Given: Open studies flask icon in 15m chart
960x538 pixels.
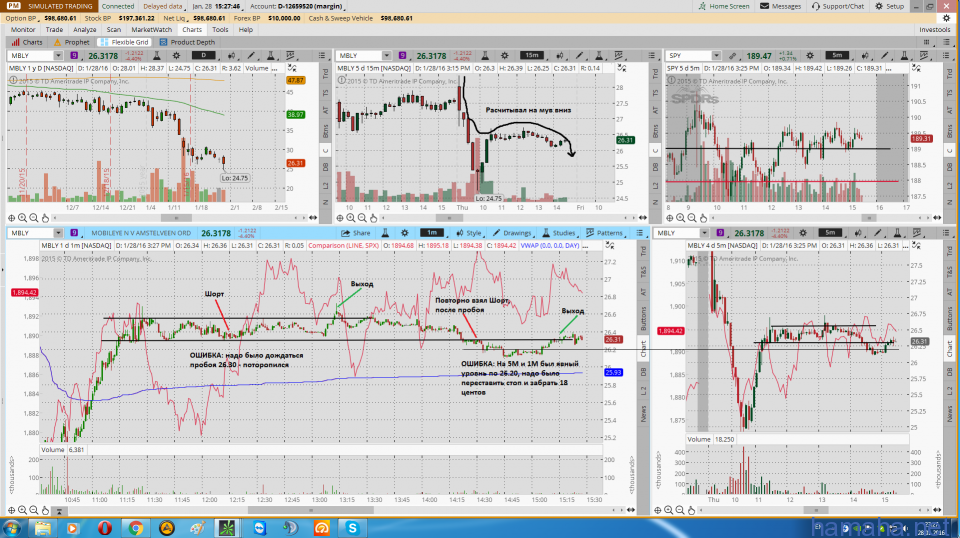Looking at the screenshot, I should point(599,56).
